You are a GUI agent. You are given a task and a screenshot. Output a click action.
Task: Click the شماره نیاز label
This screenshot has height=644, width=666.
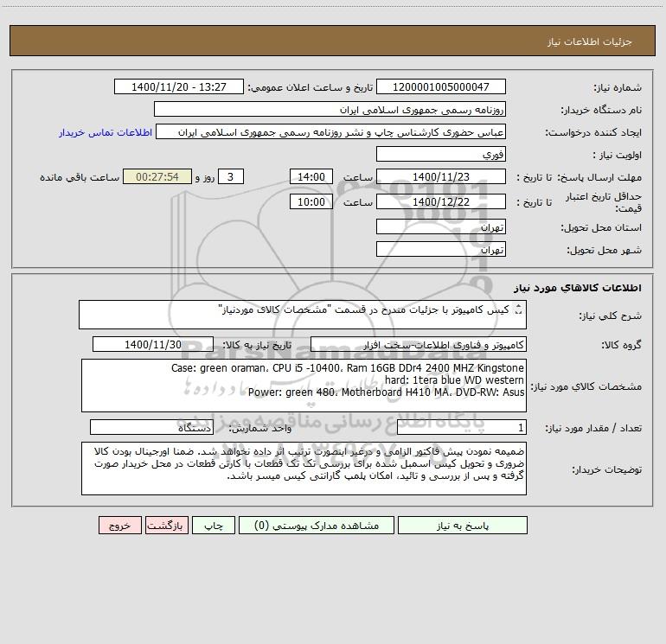pyautogui.click(x=618, y=87)
